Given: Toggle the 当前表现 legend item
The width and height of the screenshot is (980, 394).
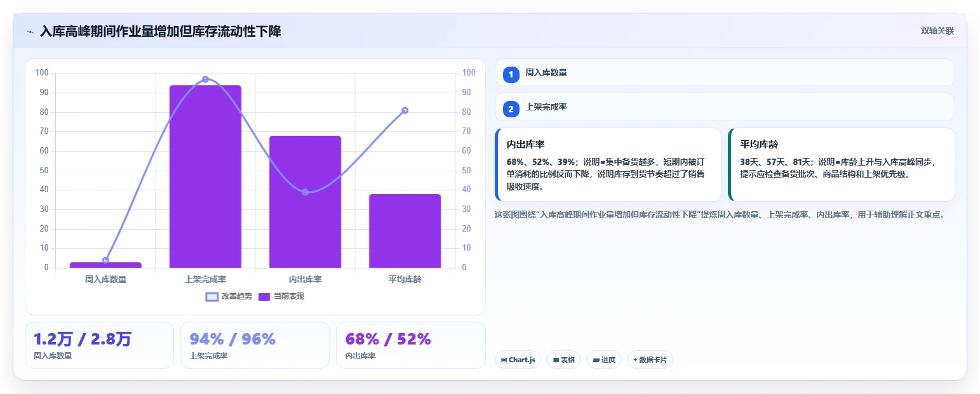Looking at the screenshot, I should [x=281, y=296].
